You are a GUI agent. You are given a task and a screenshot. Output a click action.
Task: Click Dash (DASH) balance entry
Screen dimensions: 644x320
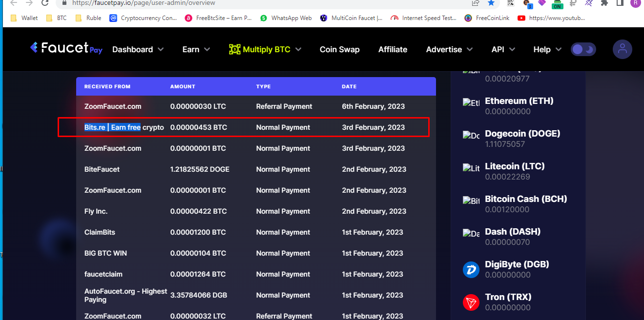coord(513,237)
